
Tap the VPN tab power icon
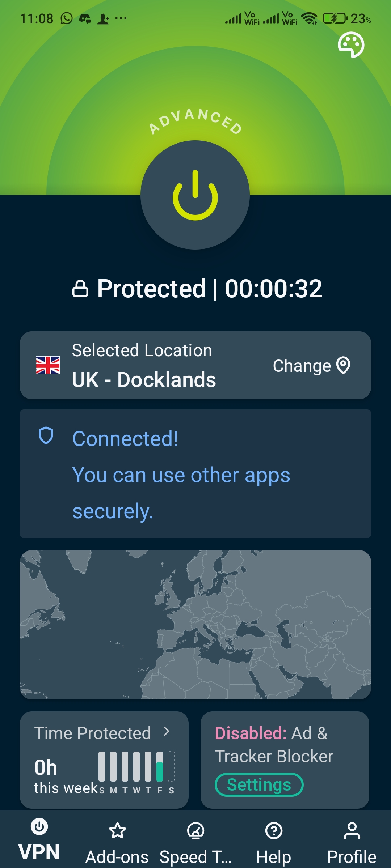39,827
